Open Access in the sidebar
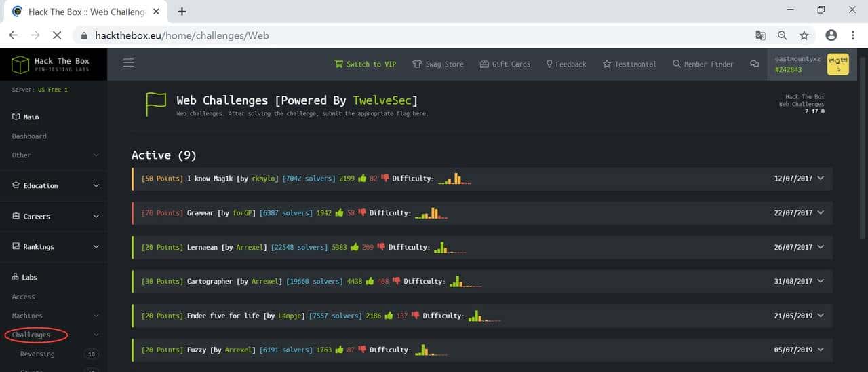Viewport: 868px width, 372px height. coord(23,297)
